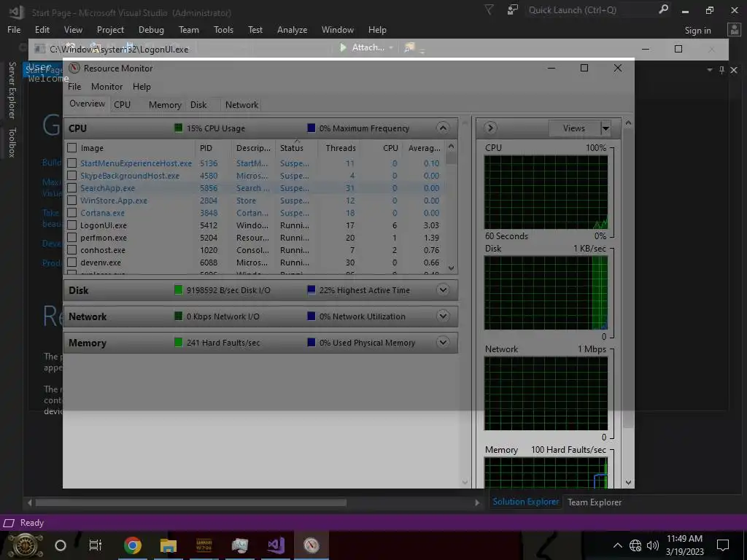Open Solution Explorer tab
Image resolution: width=747 pixels, height=560 pixels.
525,502
